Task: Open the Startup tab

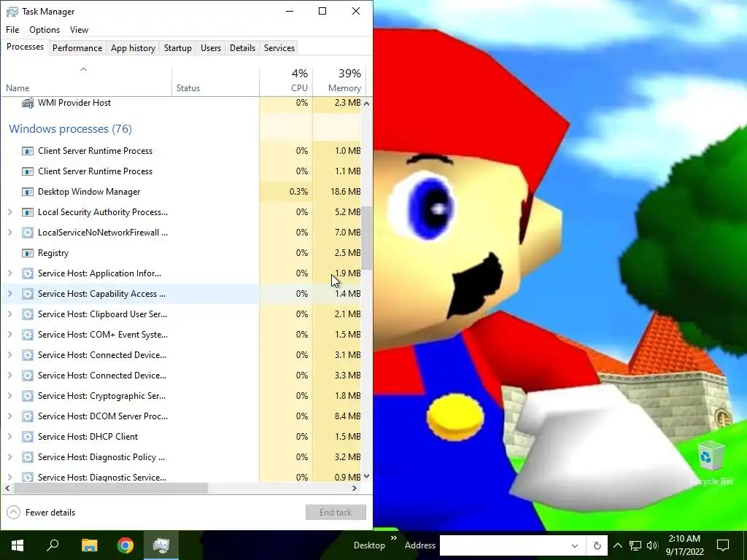Action: point(178,47)
